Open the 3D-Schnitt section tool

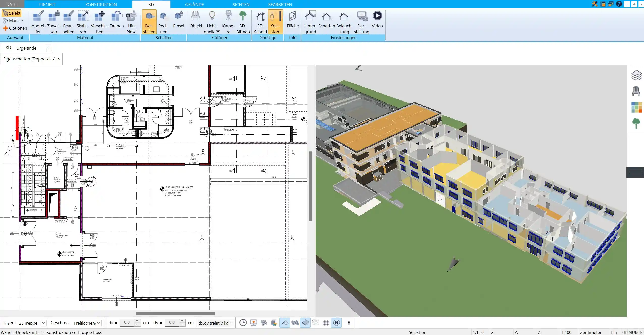pyautogui.click(x=260, y=22)
